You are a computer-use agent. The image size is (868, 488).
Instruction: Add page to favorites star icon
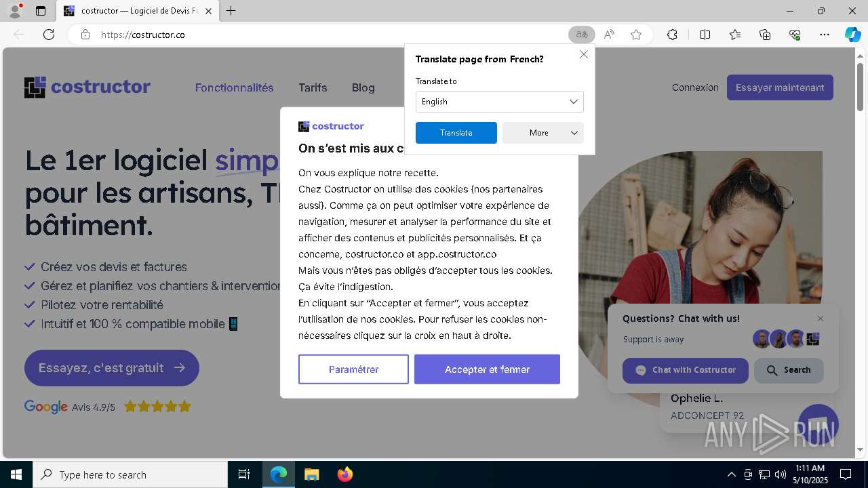coord(636,35)
